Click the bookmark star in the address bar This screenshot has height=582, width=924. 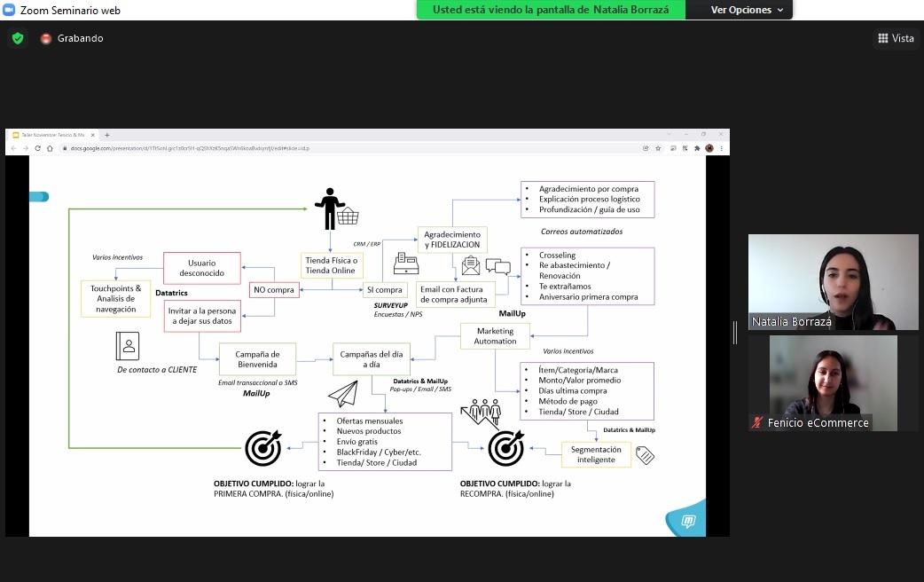click(x=658, y=148)
